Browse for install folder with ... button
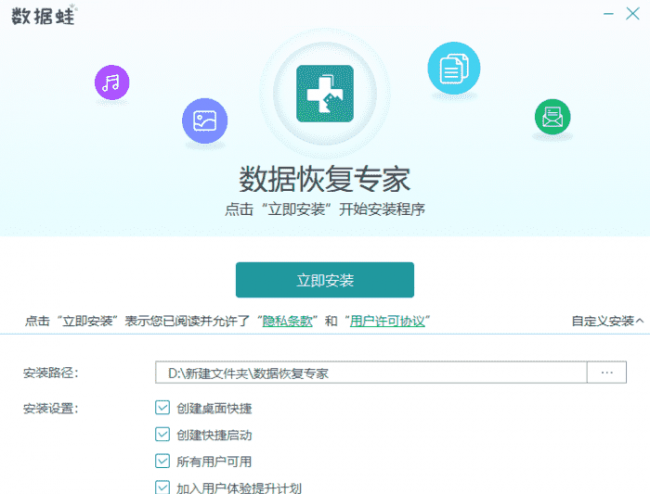Viewport: 650px width, 494px height. (x=607, y=373)
